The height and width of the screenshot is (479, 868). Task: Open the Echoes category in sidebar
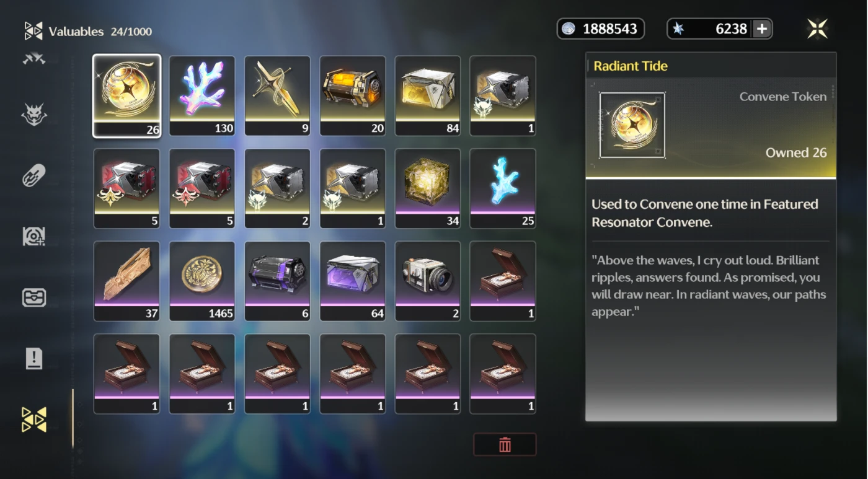pyautogui.click(x=34, y=115)
